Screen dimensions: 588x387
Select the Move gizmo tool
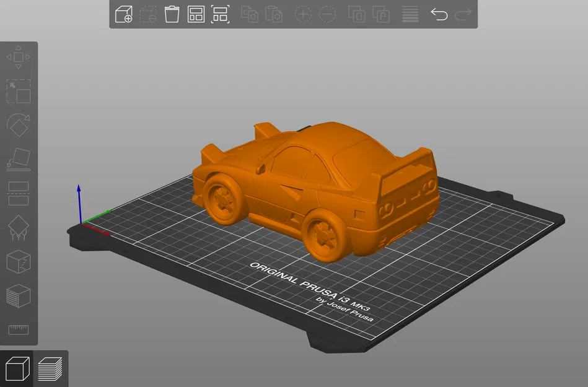[x=19, y=57]
